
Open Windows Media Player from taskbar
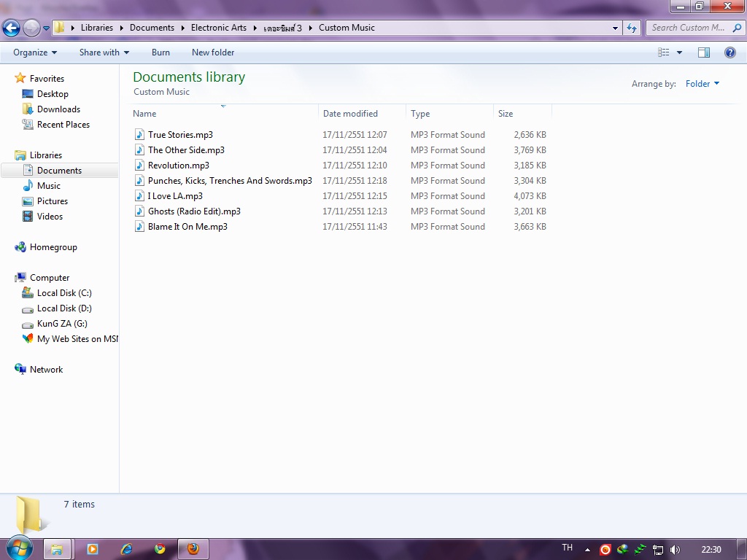(x=93, y=550)
